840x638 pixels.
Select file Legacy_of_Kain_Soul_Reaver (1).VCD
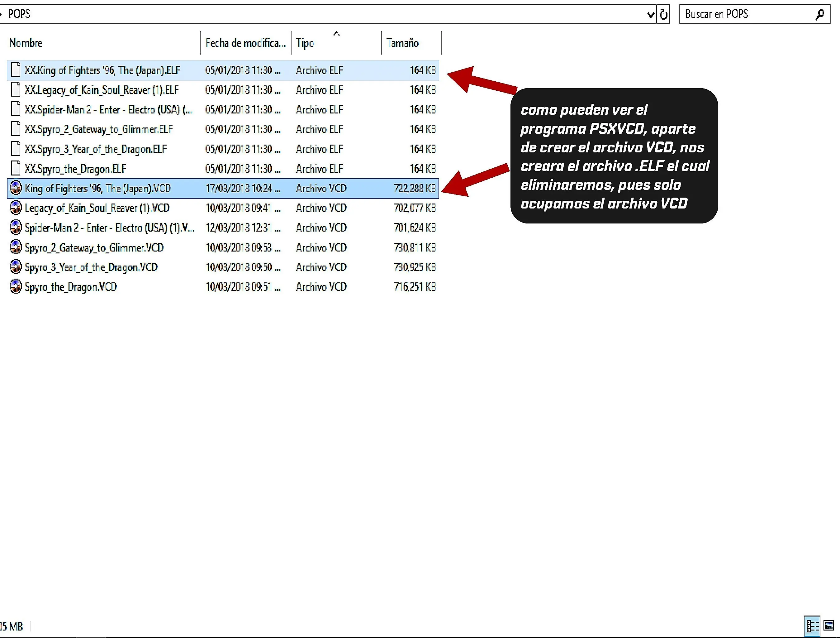[223, 208]
